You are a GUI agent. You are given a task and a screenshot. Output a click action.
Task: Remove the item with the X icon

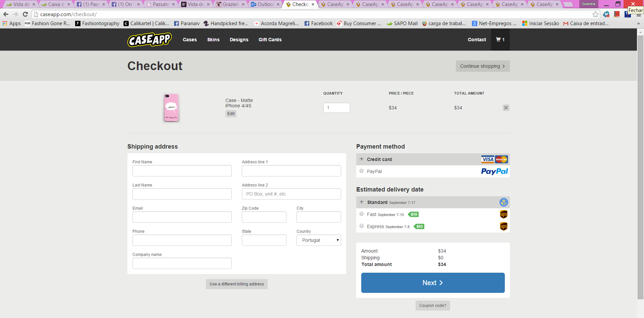(506, 108)
